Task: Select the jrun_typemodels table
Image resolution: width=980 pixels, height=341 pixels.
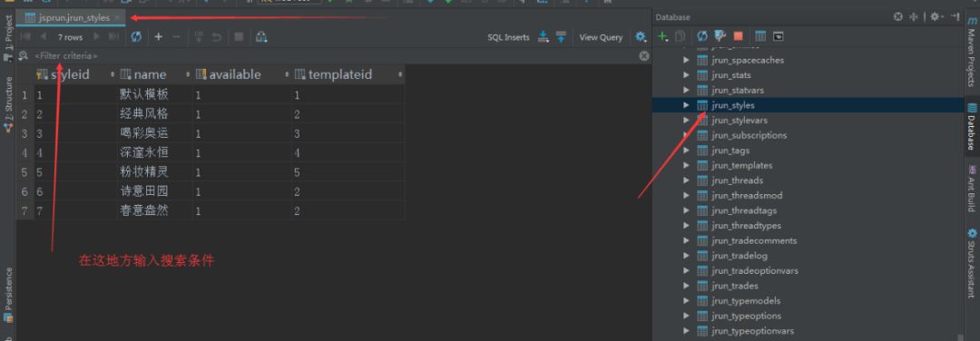Action: (746, 300)
